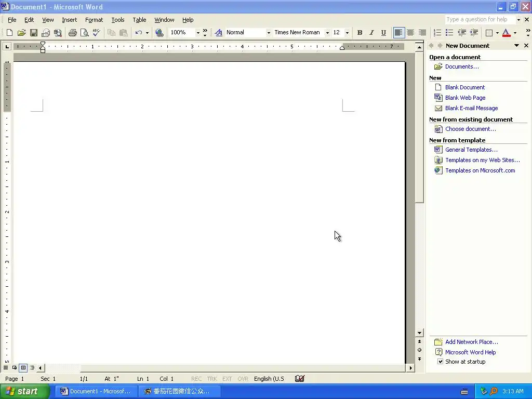Click the Blank Web Page link
The height and width of the screenshot is (399, 532).
click(465, 98)
